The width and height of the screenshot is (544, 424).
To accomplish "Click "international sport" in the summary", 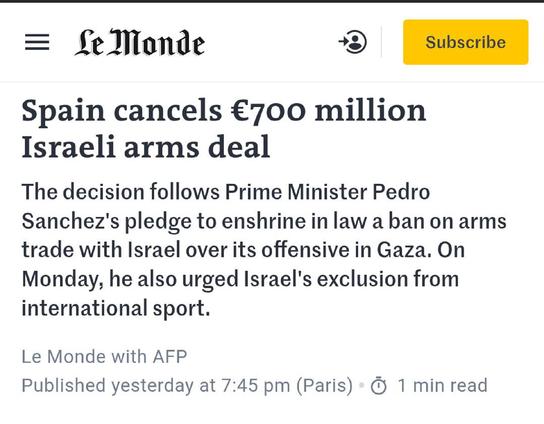I will click(x=116, y=308).
